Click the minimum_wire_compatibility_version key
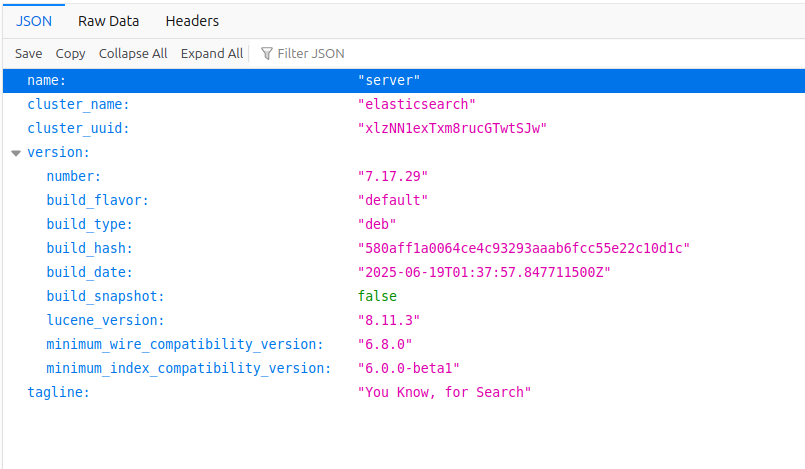 pyautogui.click(x=185, y=344)
